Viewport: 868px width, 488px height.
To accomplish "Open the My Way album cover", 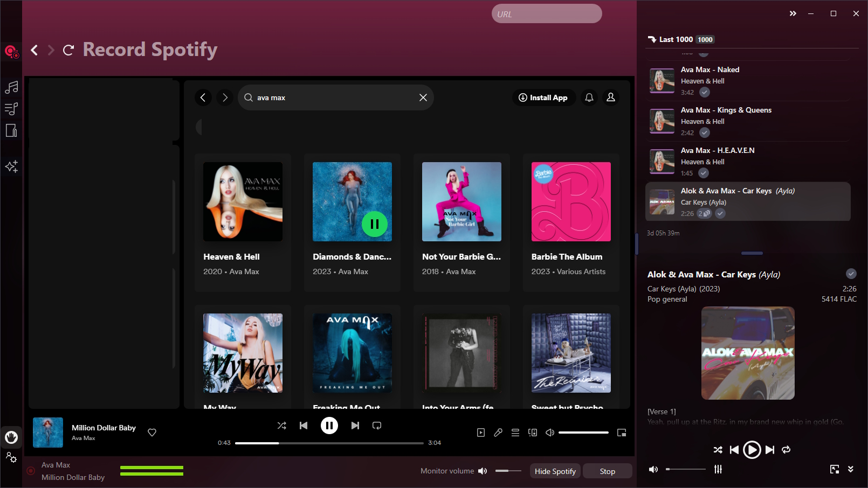I will tap(243, 353).
